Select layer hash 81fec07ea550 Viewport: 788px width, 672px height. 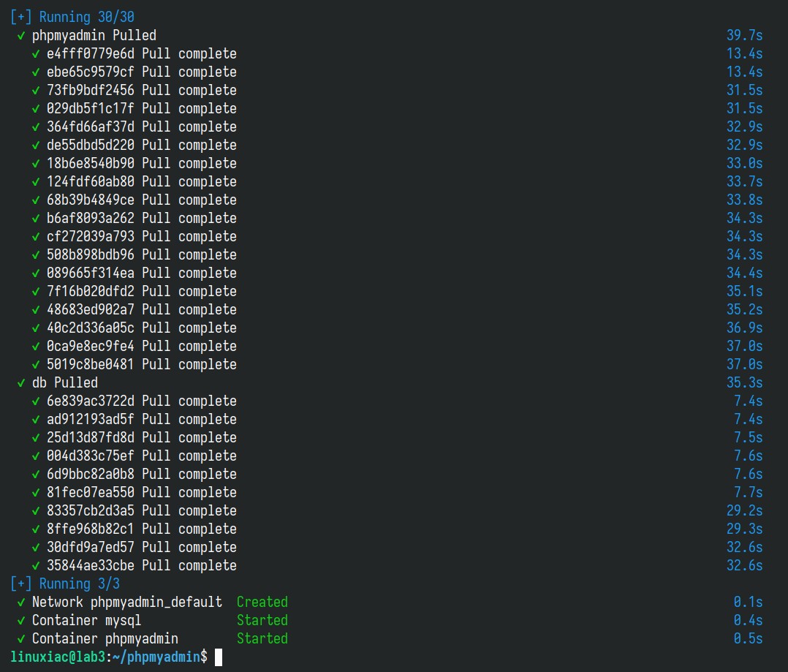click(91, 492)
